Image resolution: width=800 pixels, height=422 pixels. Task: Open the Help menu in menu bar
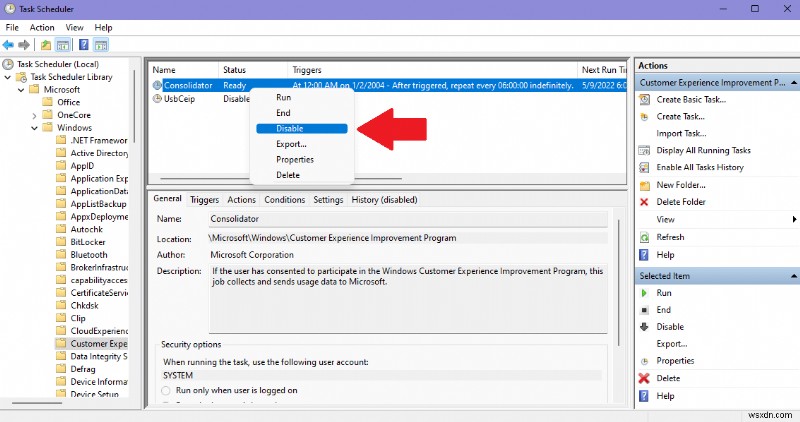pos(104,28)
